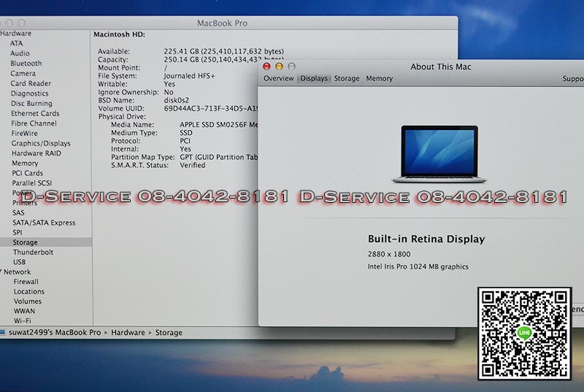Click the MacBook Pro window title

click(x=222, y=23)
